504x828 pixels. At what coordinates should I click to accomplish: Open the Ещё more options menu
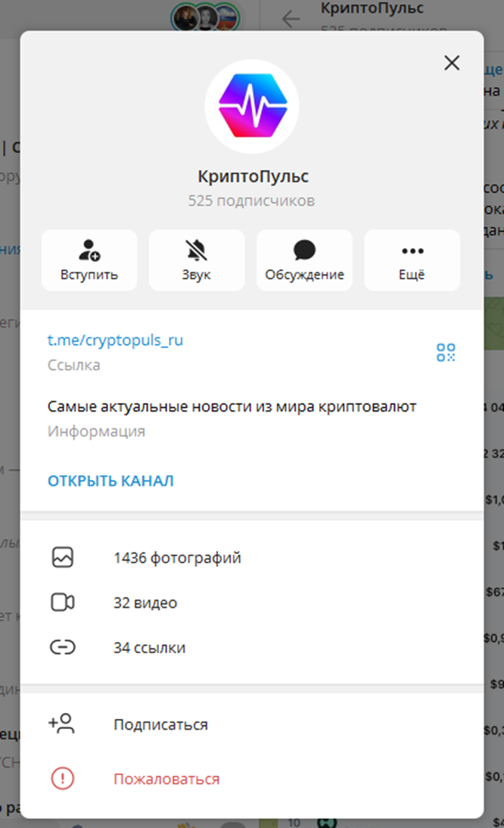(x=412, y=260)
